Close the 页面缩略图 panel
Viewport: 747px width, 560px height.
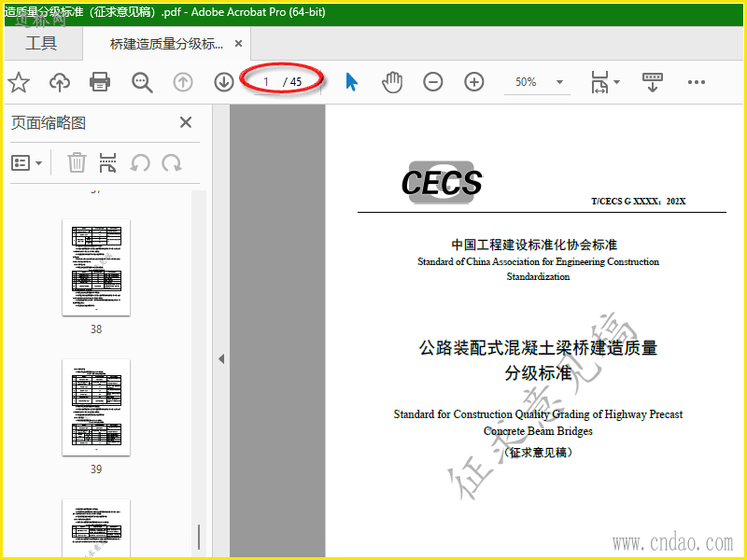point(186,122)
